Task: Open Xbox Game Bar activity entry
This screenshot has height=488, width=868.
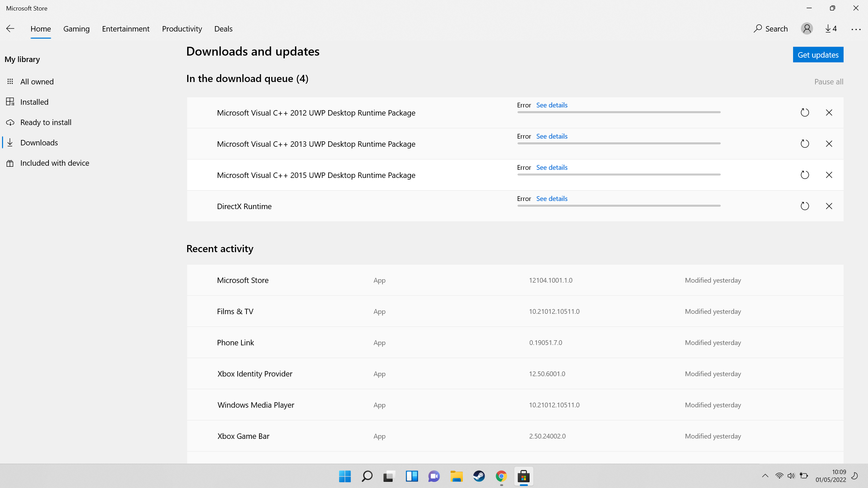Action: [x=515, y=436]
